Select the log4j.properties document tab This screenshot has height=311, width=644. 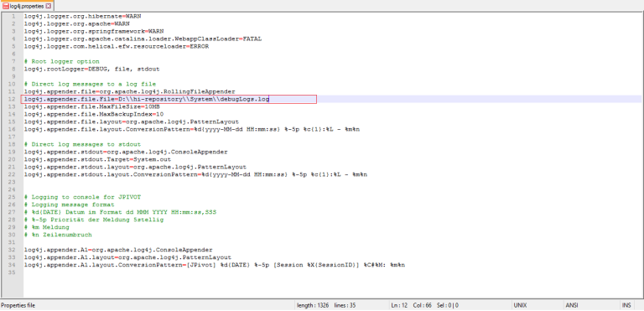pyautogui.click(x=27, y=6)
